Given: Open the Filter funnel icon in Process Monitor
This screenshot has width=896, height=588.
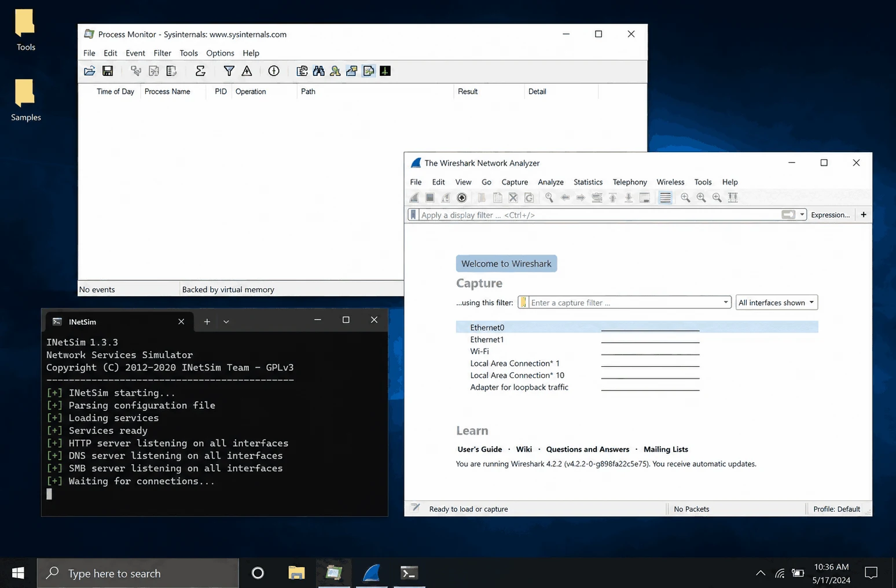Looking at the screenshot, I should click(x=229, y=71).
